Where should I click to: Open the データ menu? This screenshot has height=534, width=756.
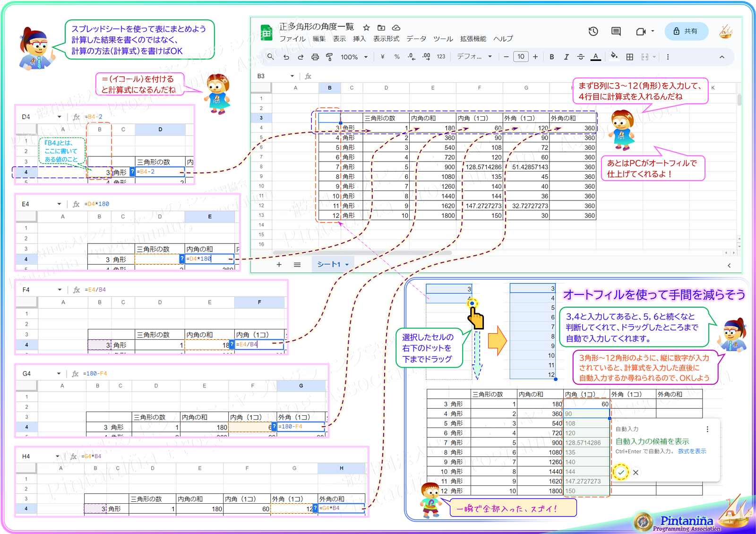(x=416, y=39)
